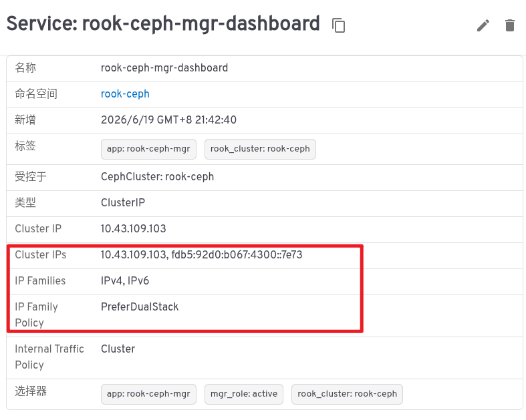Click the '名称' field label

click(x=25, y=67)
